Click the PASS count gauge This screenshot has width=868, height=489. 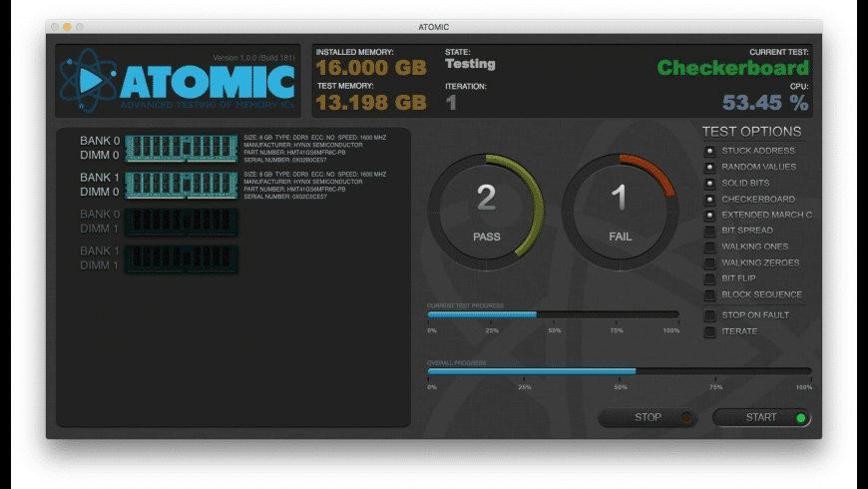tap(486, 213)
